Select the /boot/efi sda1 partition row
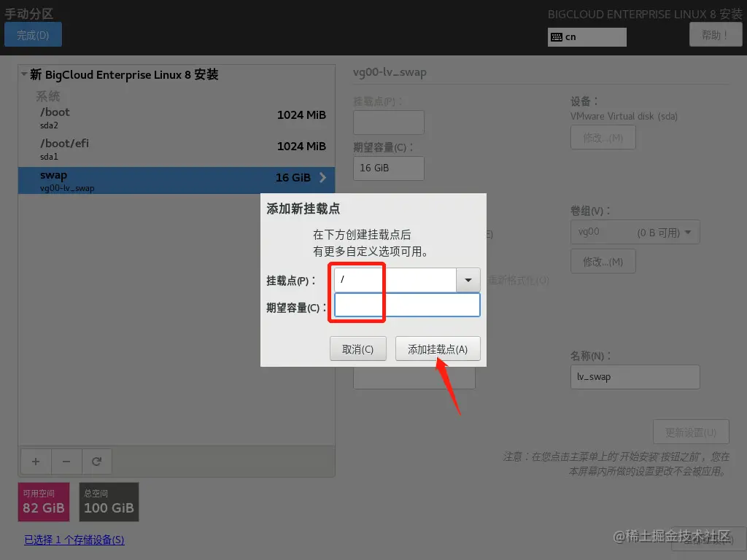The width and height of the screenshot is (747, 560). point(177,149)
